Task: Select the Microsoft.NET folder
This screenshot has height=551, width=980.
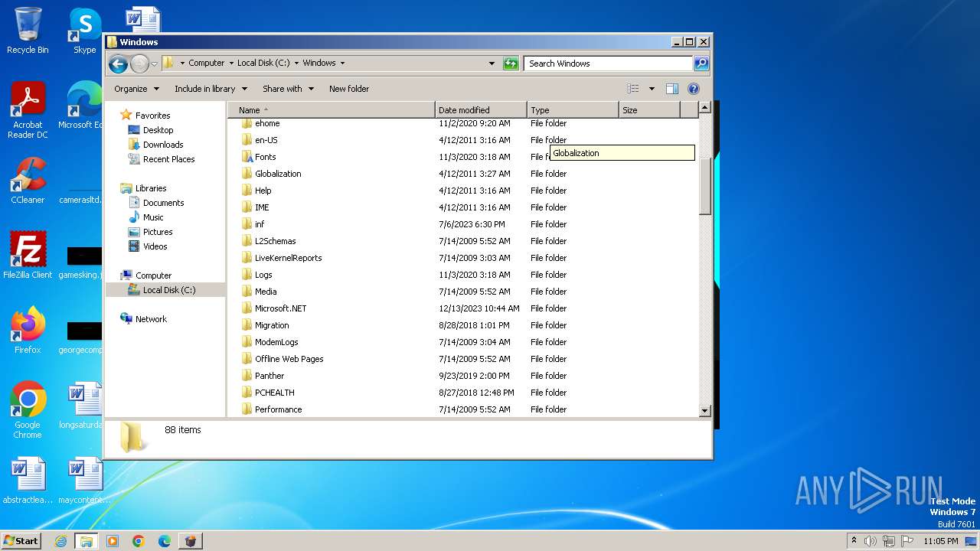Action: tap(280, 308)
